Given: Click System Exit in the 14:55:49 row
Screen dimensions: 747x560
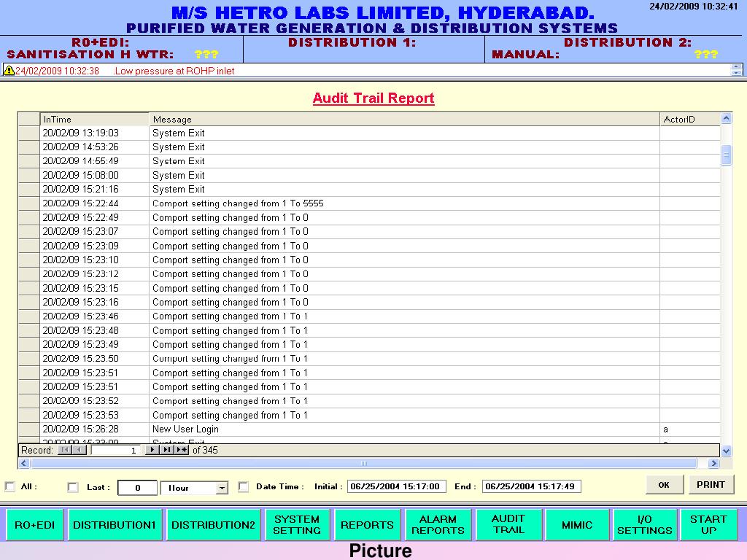Looking at the screenshot, I should pos(179,161).
